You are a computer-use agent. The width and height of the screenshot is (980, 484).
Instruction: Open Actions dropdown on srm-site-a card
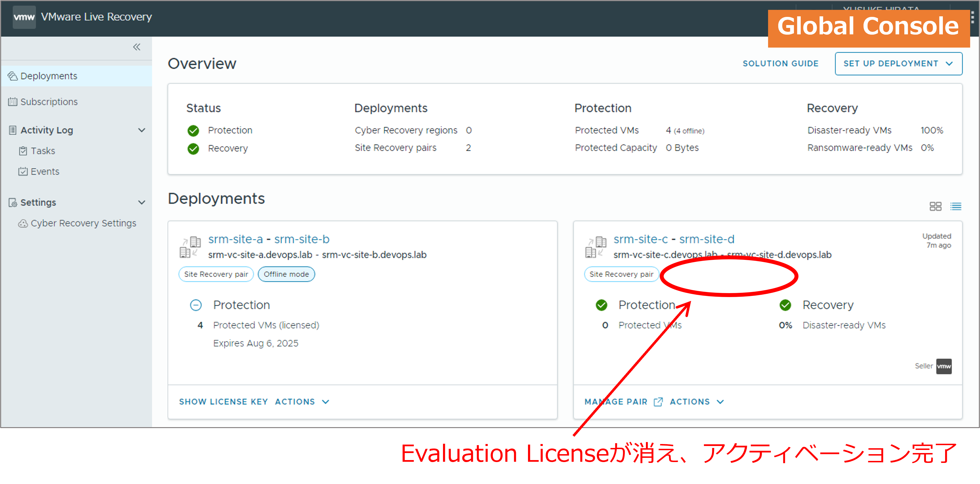click(x=303, y=402)
